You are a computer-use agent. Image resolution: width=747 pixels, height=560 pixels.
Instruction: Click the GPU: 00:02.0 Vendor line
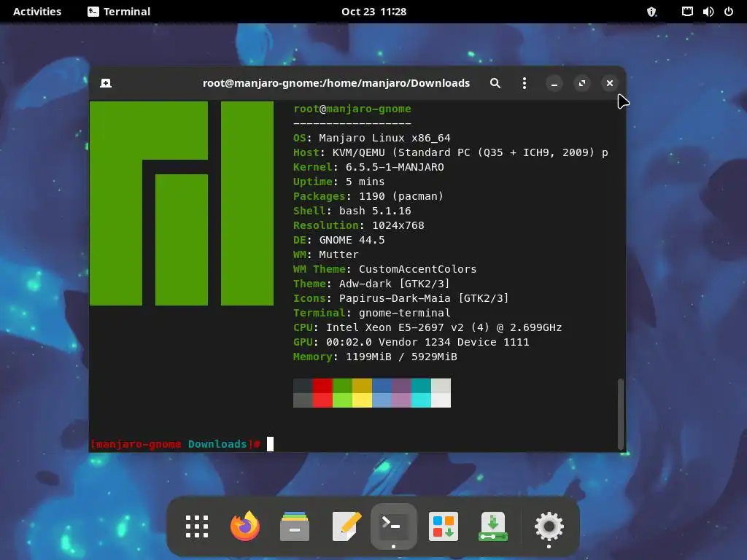411,342
